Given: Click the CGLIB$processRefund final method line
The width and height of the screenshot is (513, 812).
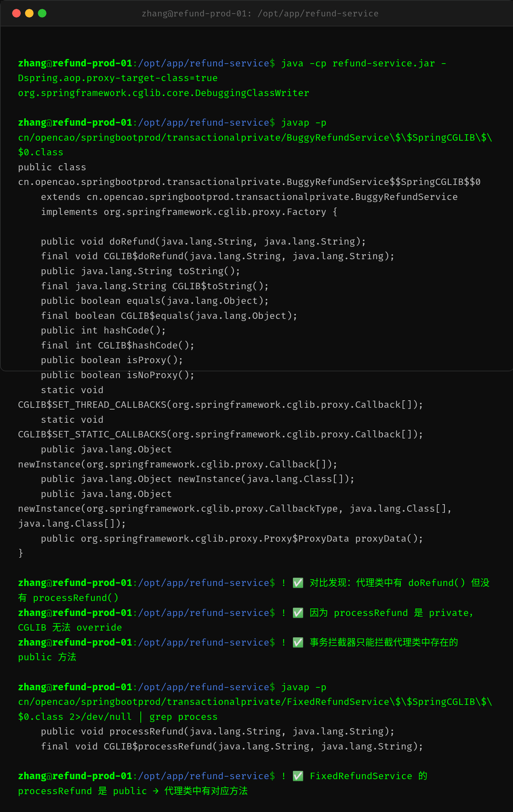Looking at the screenshot, I should coord(232,747).
